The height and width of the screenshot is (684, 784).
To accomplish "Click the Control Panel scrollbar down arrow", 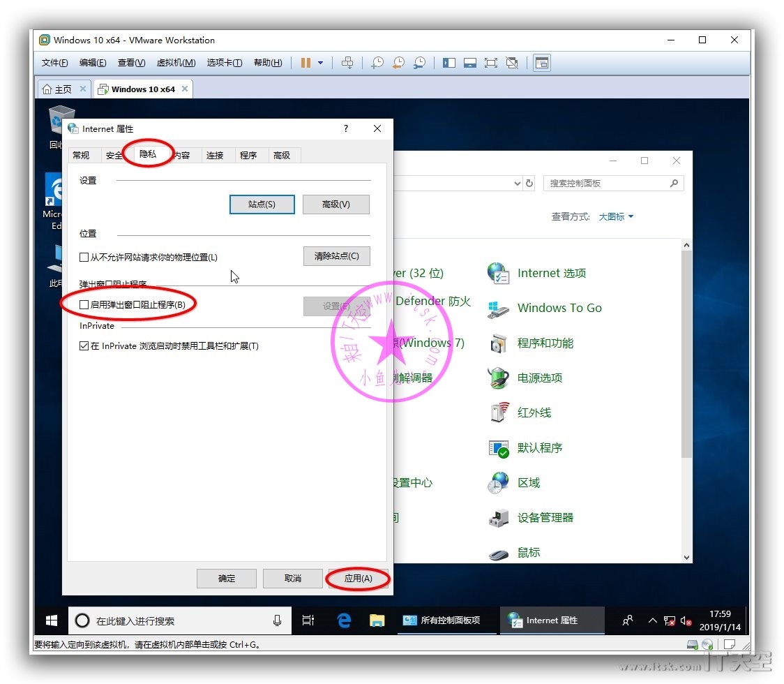I will [686, 557].
